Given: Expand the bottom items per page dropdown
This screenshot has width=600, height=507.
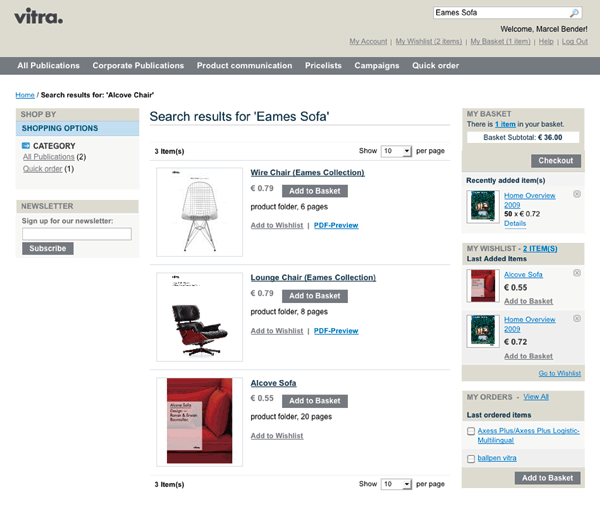Looking at the screenshot, I should click(396, 483).
